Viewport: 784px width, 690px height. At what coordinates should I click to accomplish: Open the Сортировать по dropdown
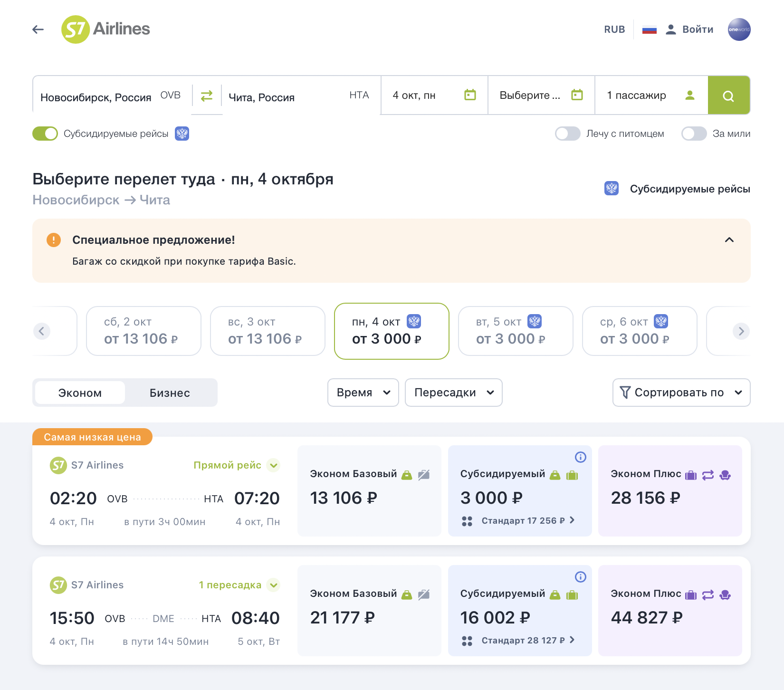pos(681,393)
